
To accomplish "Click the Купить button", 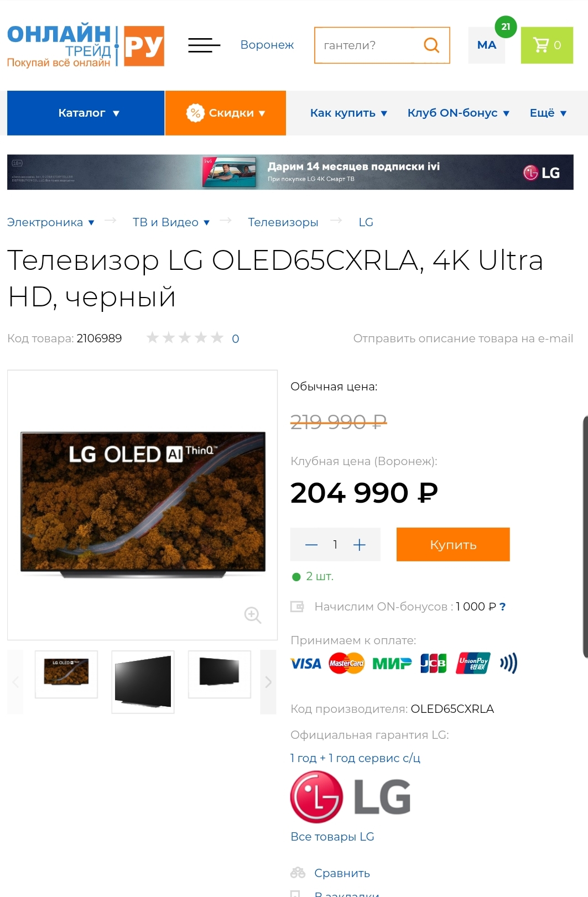I will [x=453, y=545].
